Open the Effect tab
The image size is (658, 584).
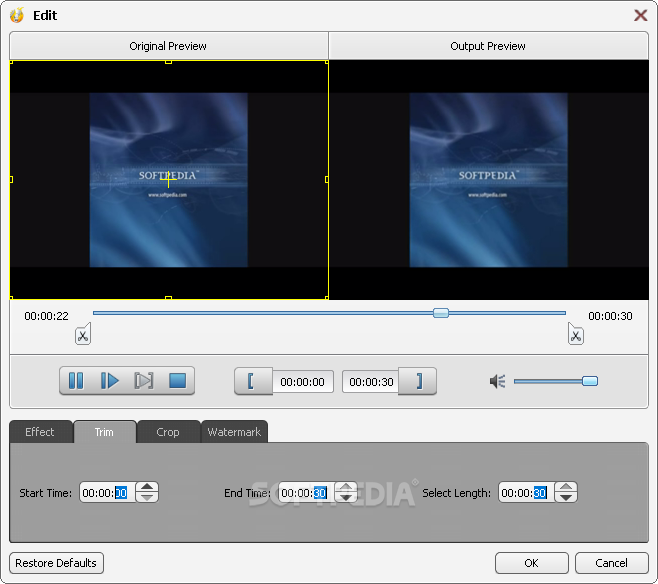[40, 432]
